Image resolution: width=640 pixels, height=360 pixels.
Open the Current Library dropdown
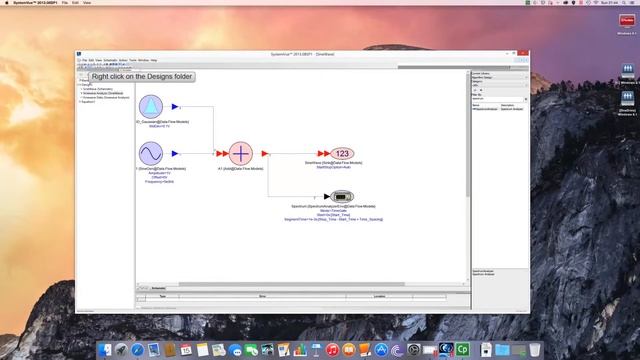[x=500, y=78]
